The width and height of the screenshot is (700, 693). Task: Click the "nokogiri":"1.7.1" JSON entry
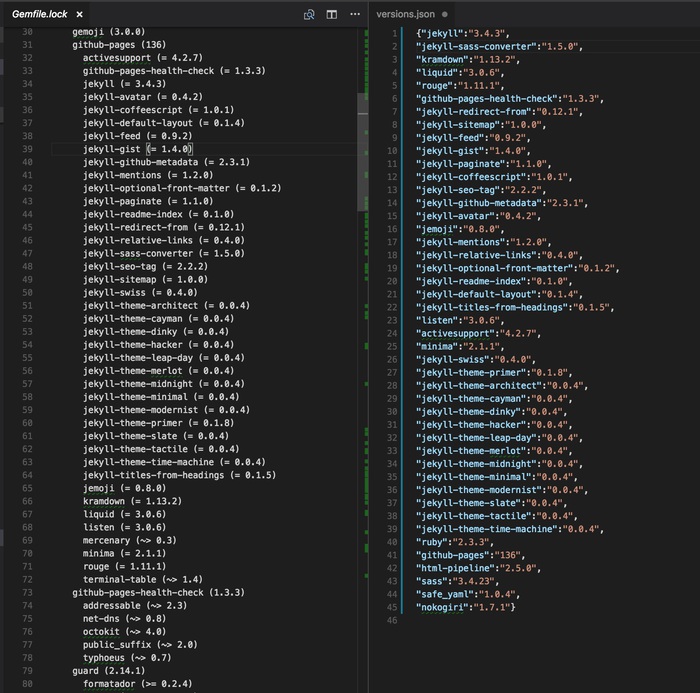pos(465,607)
